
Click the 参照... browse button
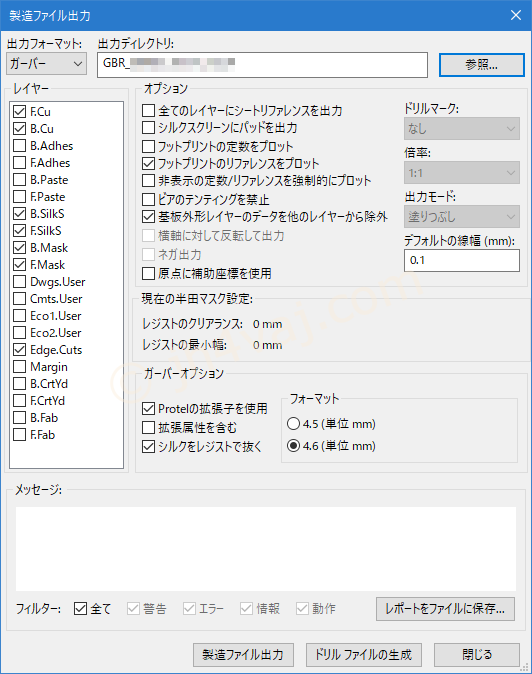coord(481,65)
